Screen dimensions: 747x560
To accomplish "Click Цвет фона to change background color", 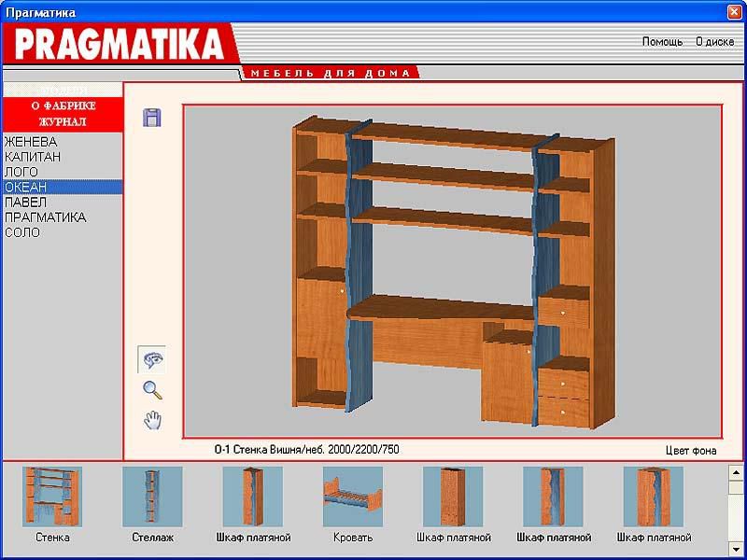I will click(691, 451).
